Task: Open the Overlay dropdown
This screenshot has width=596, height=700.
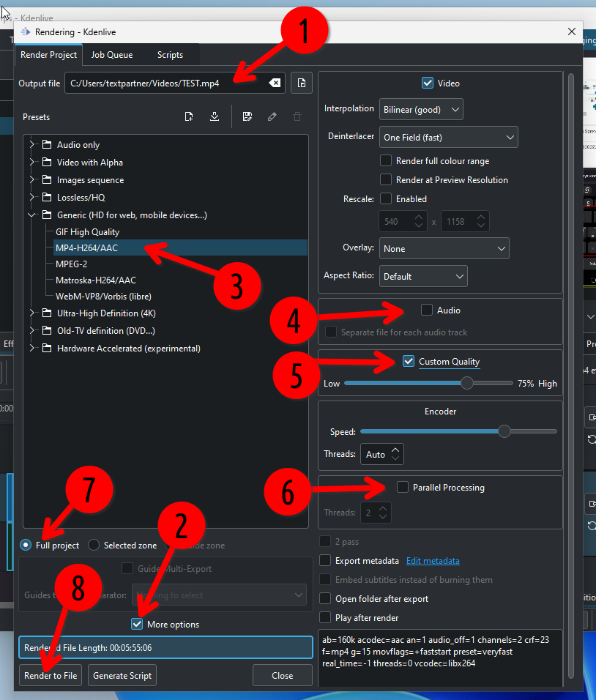Action: (444, 248)
